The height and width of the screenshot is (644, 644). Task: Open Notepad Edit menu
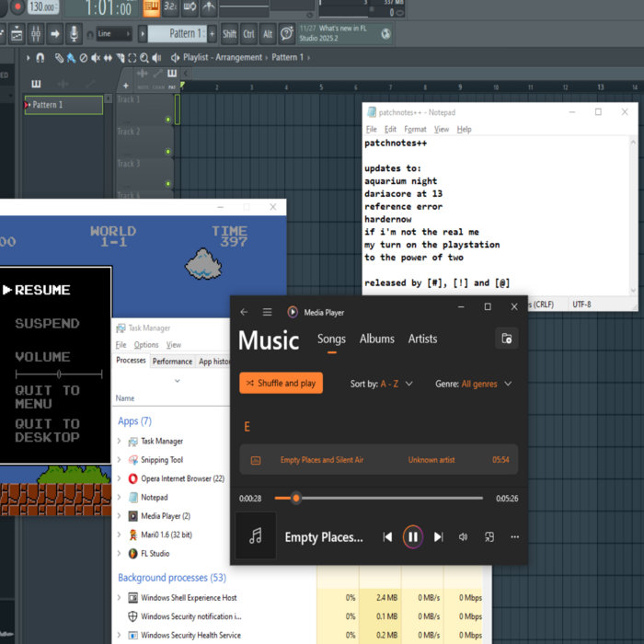390,130
